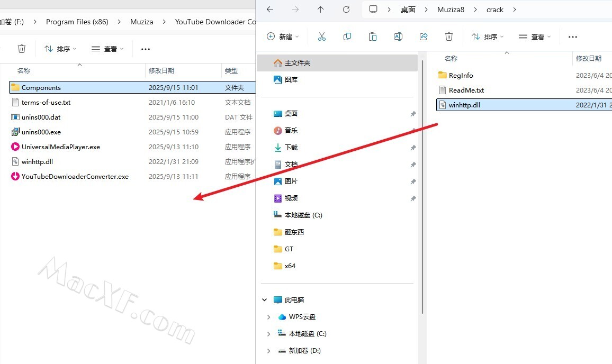This screenshot has height=364, width=612.
Task: Click the Delete trash icon in crack window
Action: (x=449, y=37)
